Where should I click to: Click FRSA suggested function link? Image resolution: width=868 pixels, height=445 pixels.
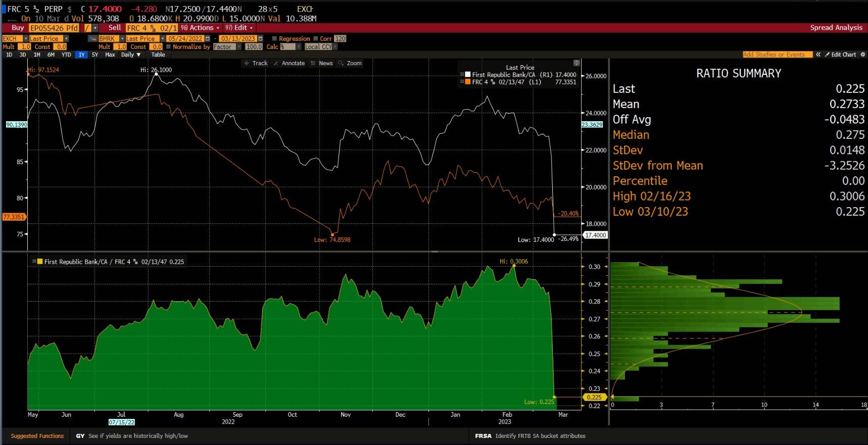pyautogui.click(x=530, y=436)
